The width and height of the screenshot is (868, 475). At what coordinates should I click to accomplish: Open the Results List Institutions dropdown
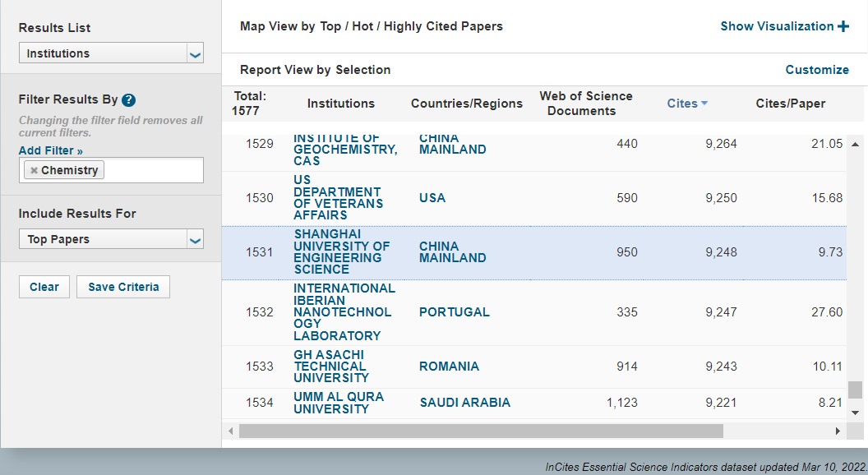click(x=111, y=54)
